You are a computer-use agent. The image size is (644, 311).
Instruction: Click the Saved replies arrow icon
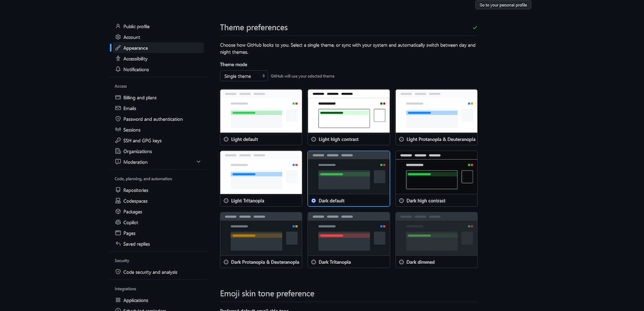(x=118, y=244)
